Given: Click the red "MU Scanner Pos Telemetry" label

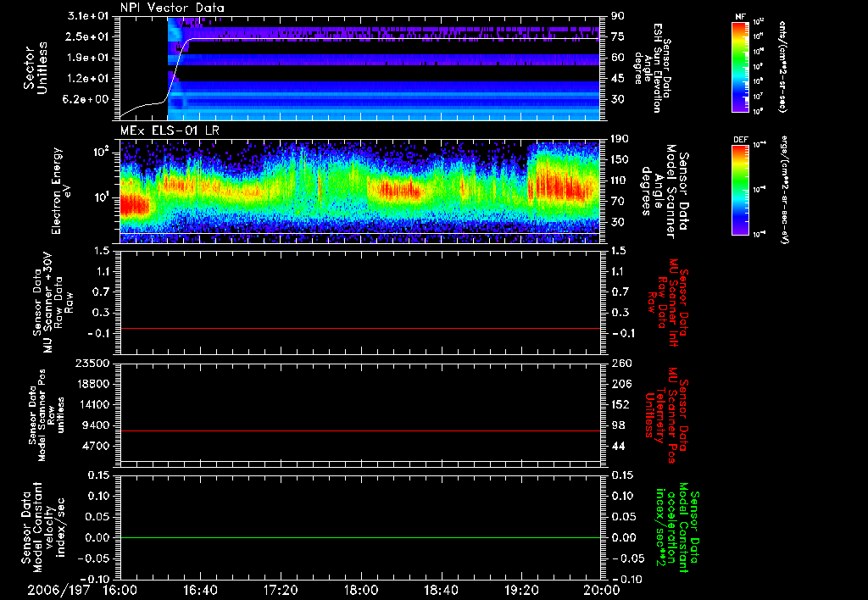Looking at the screenshot, I should click(667, 416).
